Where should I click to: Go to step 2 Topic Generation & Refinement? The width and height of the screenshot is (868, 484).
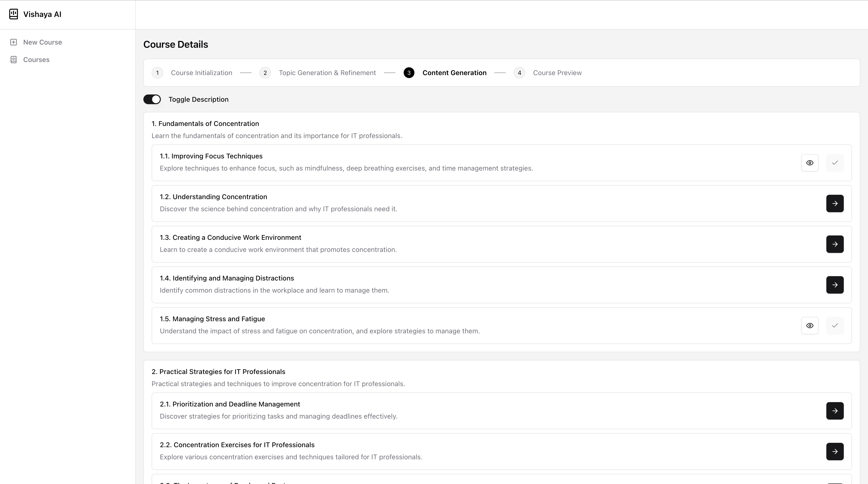[x=318, y=73]
